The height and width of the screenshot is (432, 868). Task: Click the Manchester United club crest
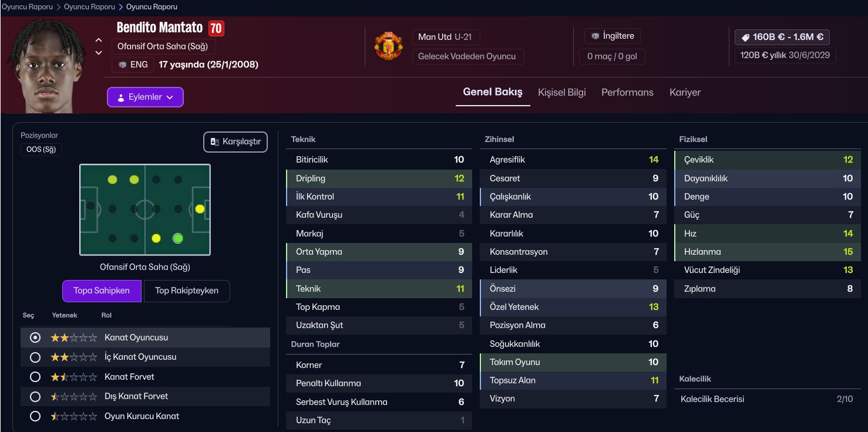388,46
